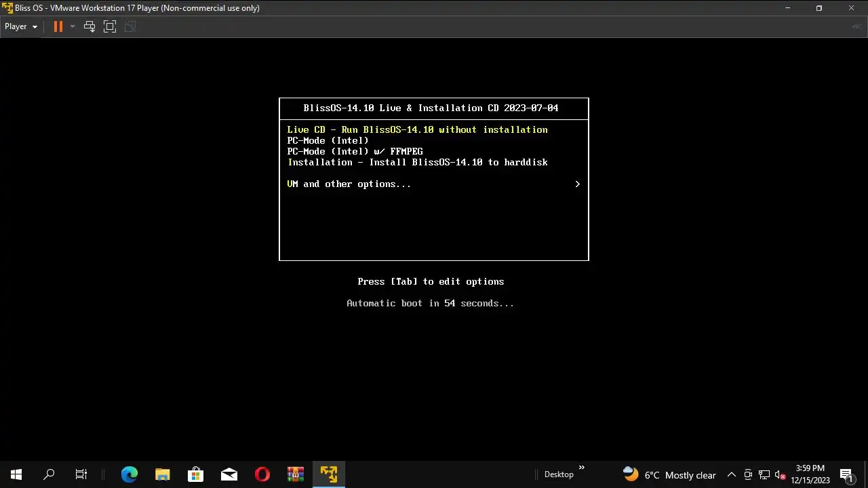Open File Explorer from taskbar

[162, 474]
